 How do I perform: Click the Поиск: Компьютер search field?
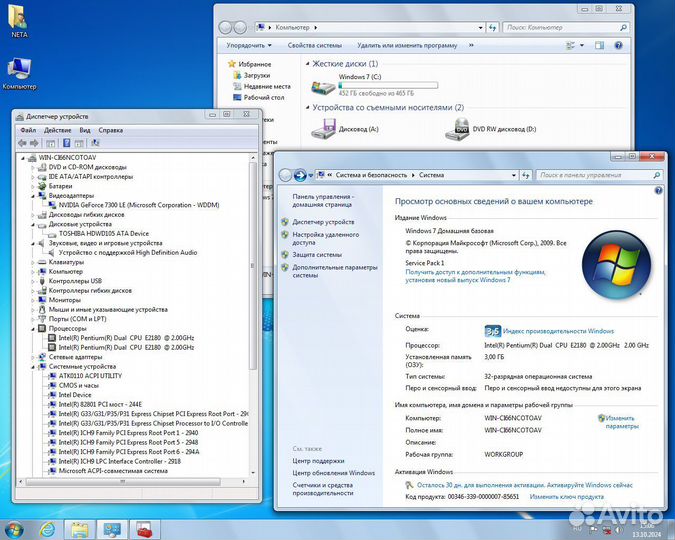tap(565, 28)
